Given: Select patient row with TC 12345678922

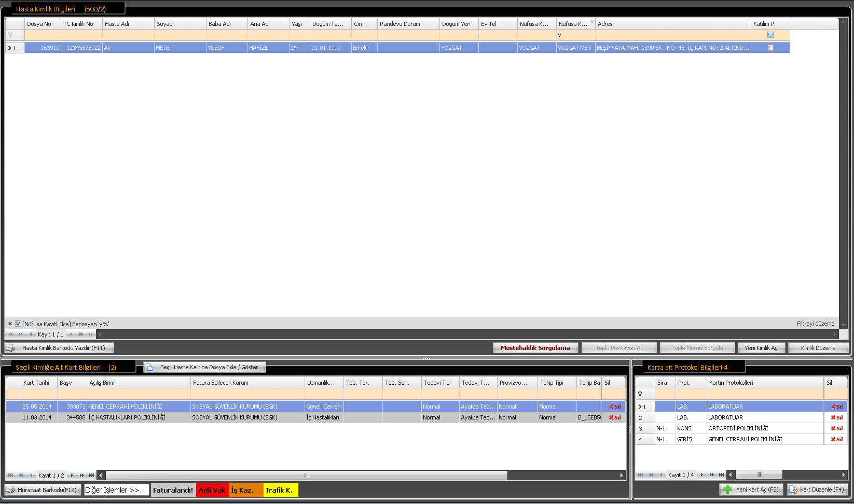Looking at the screenshot, I should click(397, 48).
